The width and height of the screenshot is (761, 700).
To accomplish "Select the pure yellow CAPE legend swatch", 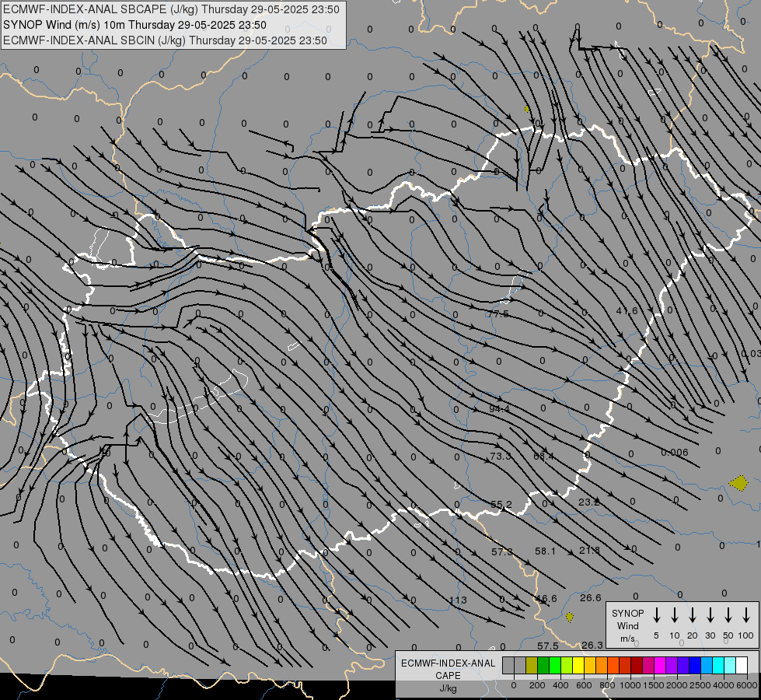I will [578, 665].
